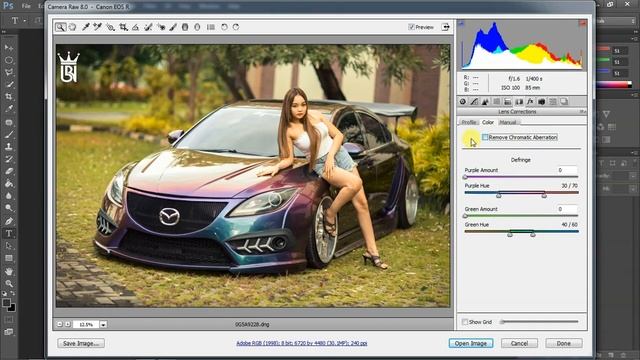Toggle highlight clipping warning on histogram

coord(583,23)
